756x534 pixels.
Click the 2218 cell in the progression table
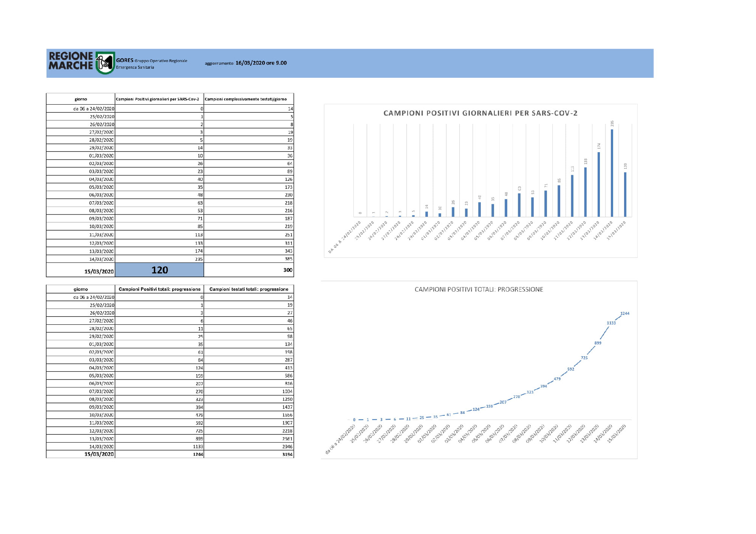249,431
